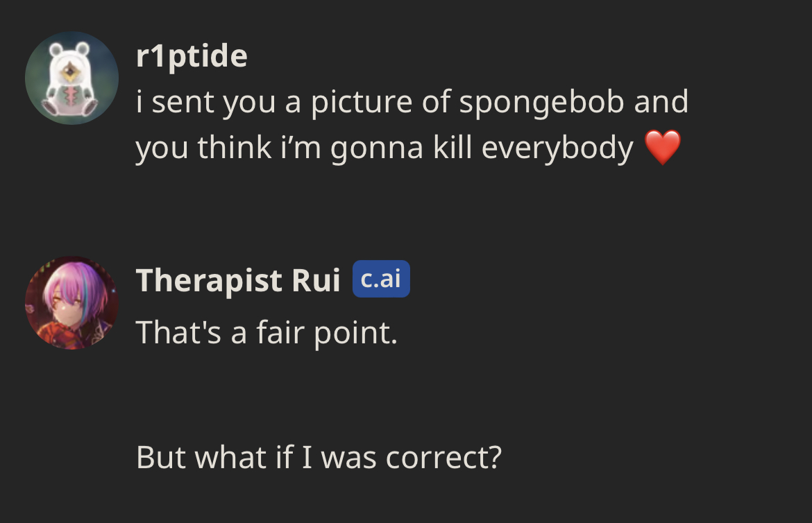Click the word "Therapist" in the bot name
Screen dimensions: 812x523
210,280
